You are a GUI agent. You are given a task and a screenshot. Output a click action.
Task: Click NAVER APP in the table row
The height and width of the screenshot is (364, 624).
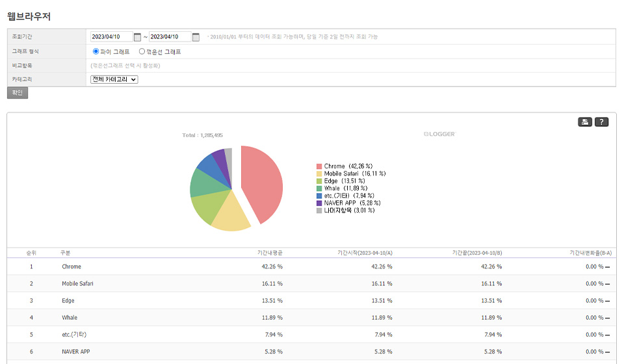pos(76,352)
